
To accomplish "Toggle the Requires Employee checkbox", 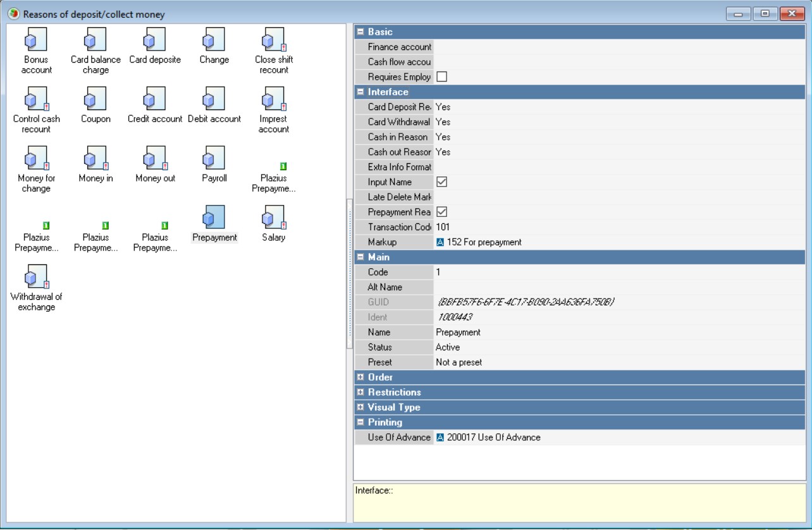I will [442, 77].
